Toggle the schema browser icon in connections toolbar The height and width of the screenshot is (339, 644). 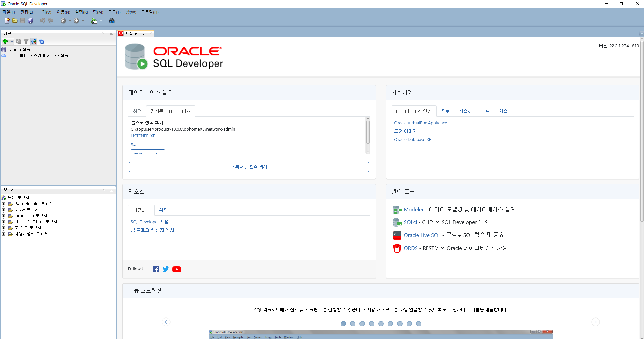tap(34, 41)
